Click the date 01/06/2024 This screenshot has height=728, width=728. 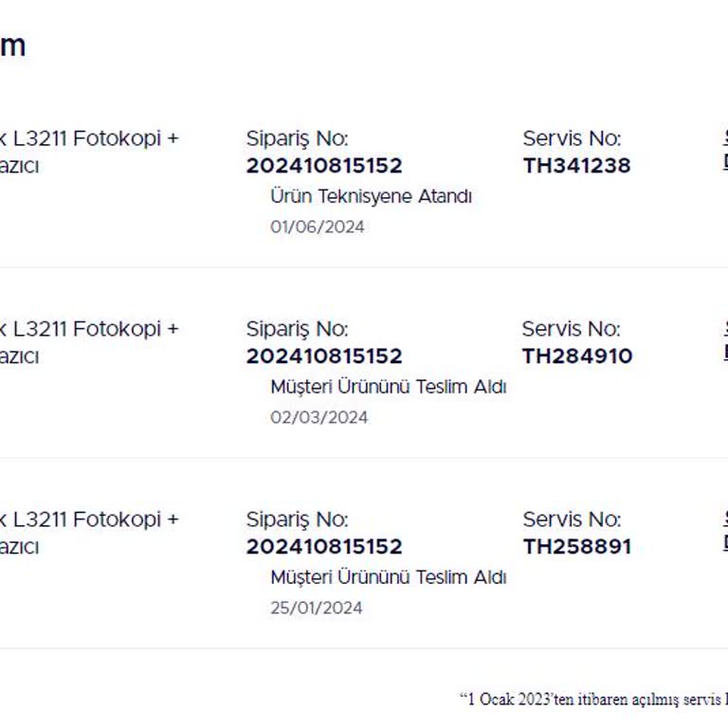coord(317,227)
